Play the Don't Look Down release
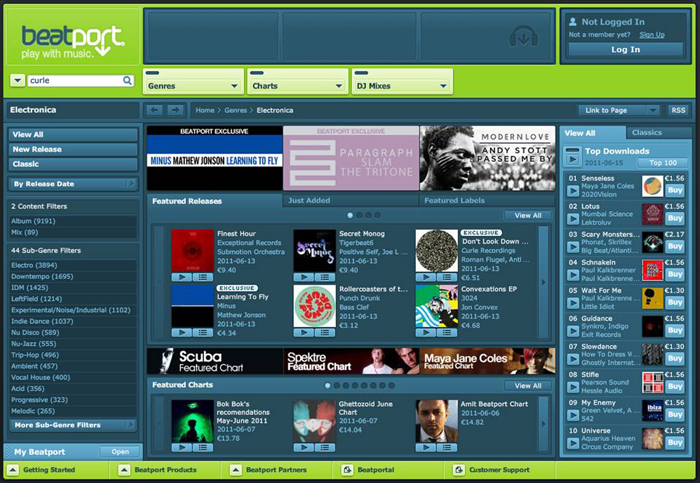Screen dimensions: 700x483 click(425, 277)
